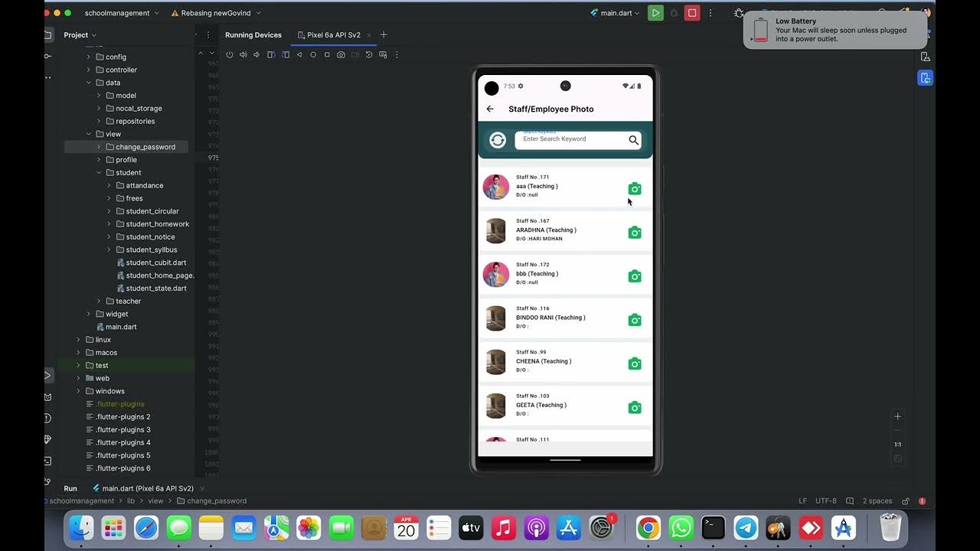Open Finder from the Dock
Image resolution: width=980 pixels, height=551 pixels.
tap(81, 527)
